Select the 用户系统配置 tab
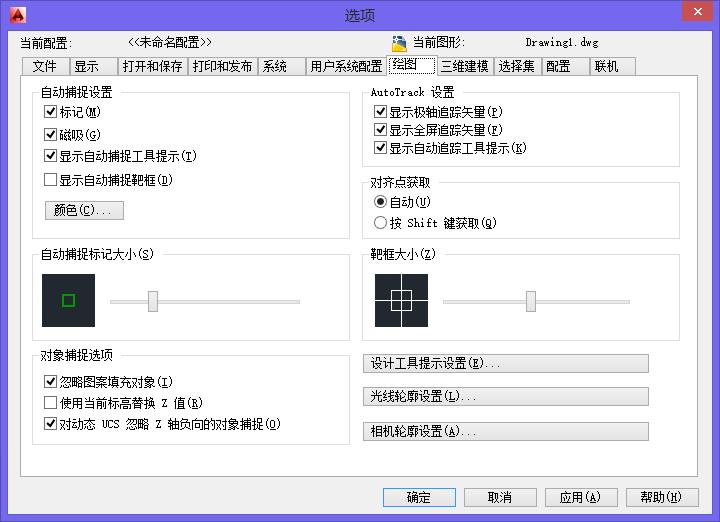 click(x=346, y=66)
